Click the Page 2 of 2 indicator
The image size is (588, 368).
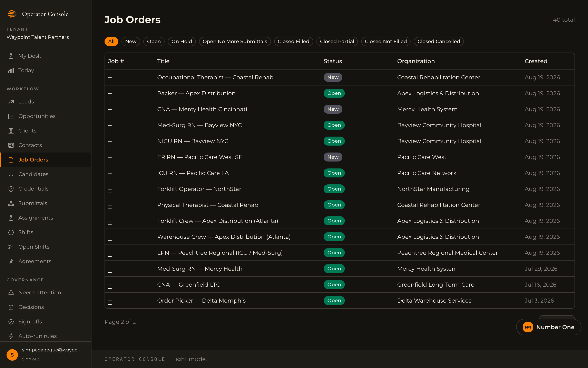120,322
